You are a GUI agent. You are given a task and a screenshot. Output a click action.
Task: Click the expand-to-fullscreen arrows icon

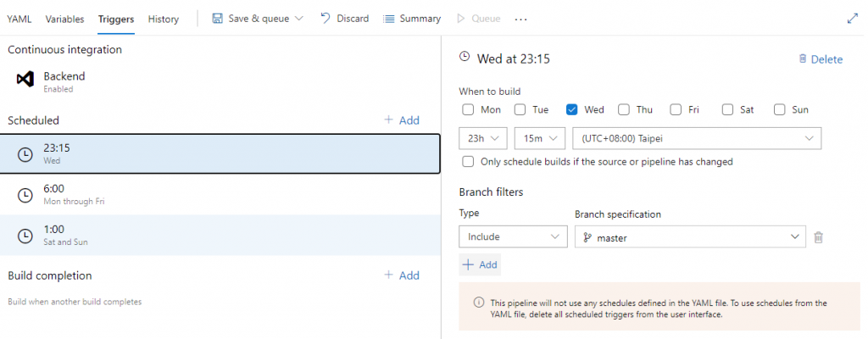tap(852, 18)
